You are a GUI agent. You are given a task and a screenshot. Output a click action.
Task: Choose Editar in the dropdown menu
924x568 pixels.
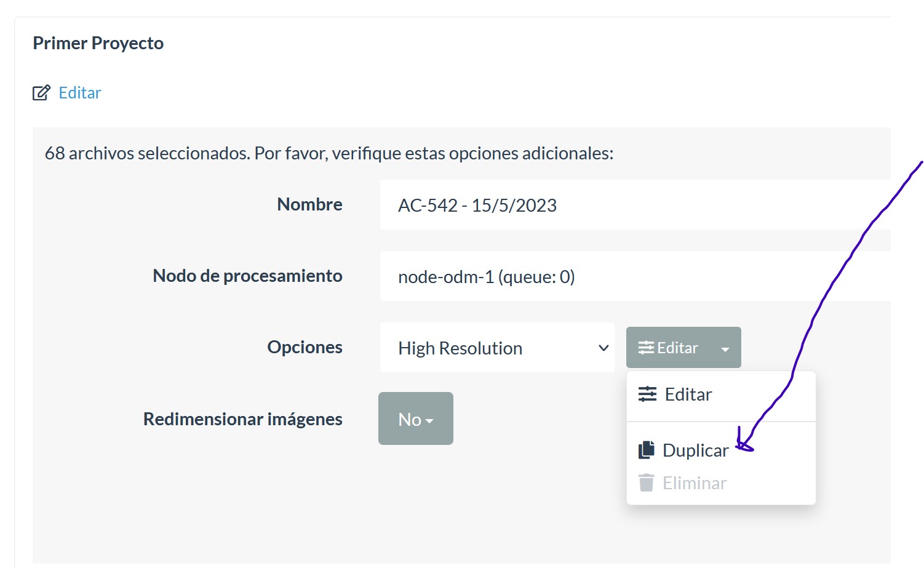click(x=688, y=394)
